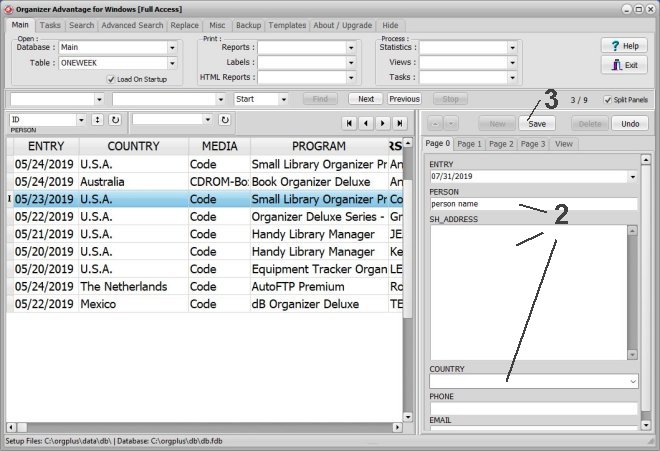
Task: Open the Table dropdown showing ONEWEEK
Action: coord(172,63)
